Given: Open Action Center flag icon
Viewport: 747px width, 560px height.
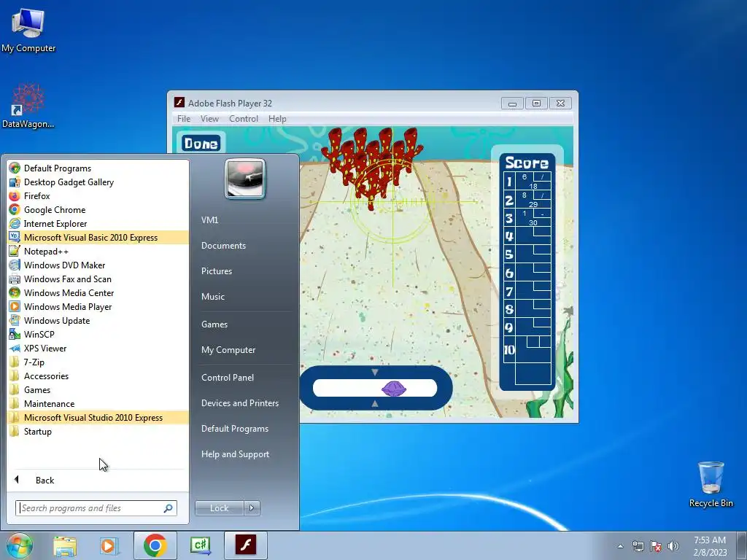Looking at the screenshot, I should (x=656, y=546).
